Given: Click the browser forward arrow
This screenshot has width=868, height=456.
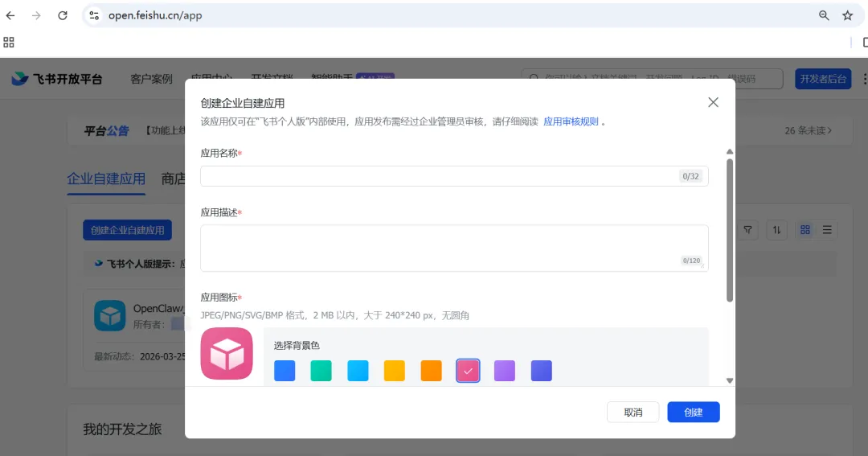Looking at the screenshot, I should click(x=36, y=15).
